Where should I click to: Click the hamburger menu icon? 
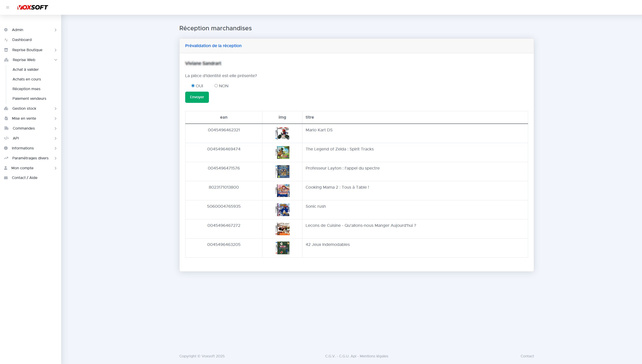click(x=8, y=7)
